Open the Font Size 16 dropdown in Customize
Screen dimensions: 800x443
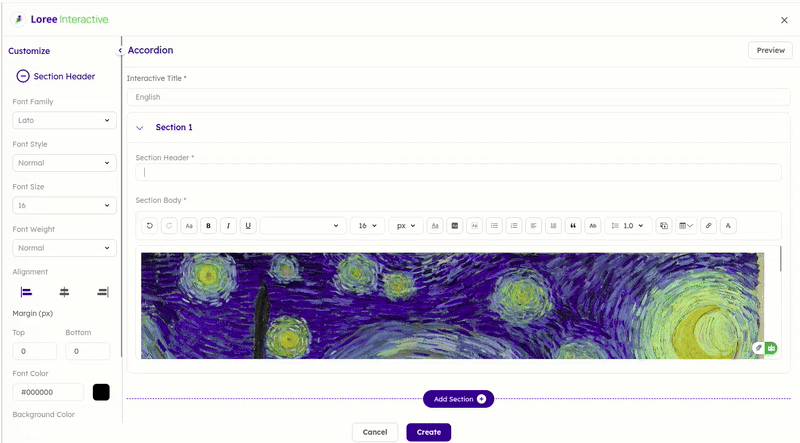(x=64, y=205)
